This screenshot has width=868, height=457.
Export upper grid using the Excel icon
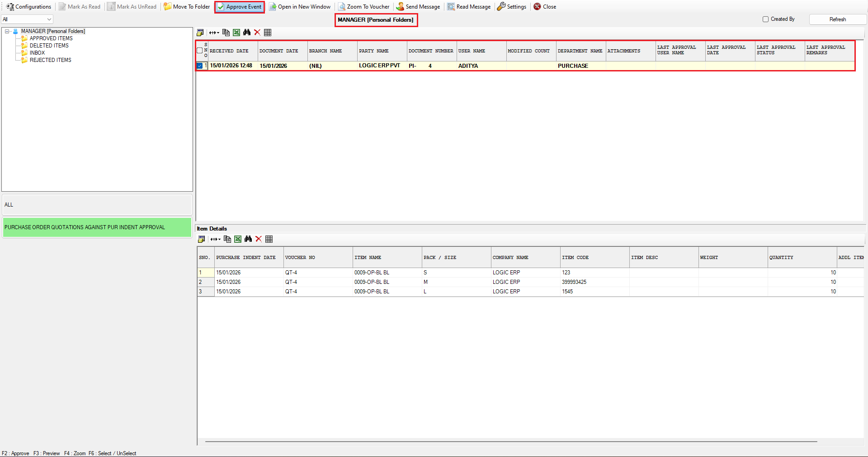click(x=236, y=33)
